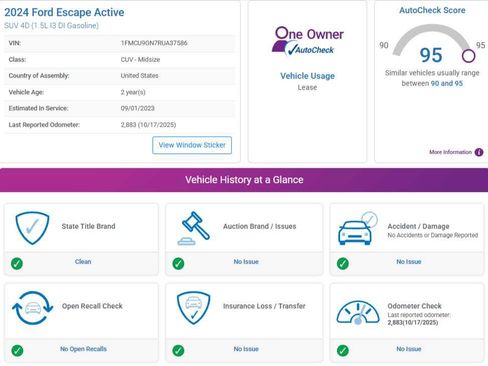Click the Auction Brand / Issues label

[x=260, y=226]
